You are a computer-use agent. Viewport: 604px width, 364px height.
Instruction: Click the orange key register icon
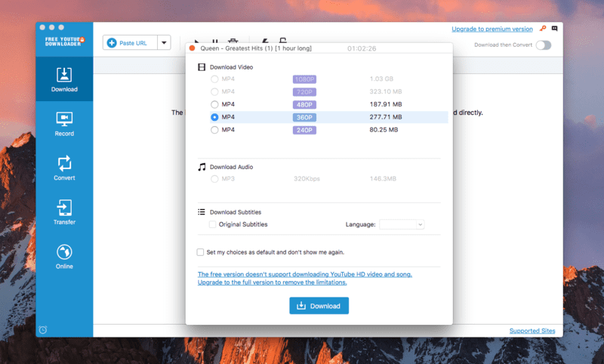point(543,29)
